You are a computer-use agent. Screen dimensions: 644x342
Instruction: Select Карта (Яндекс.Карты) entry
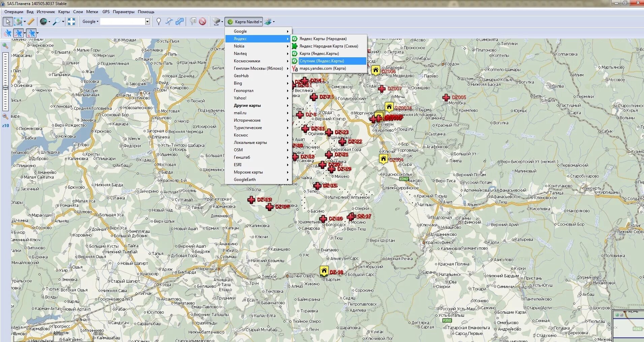click(x=329, y=54)
